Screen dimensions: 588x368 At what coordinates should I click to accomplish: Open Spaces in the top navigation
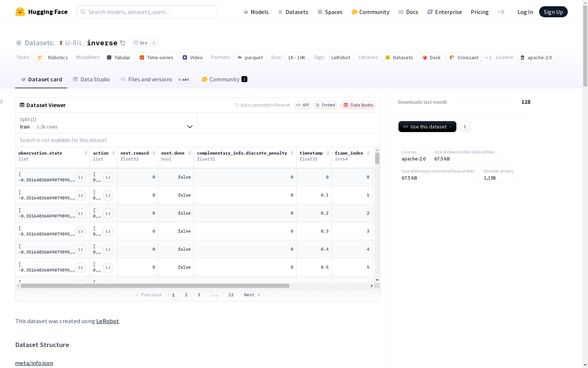(x=330, y=12)
